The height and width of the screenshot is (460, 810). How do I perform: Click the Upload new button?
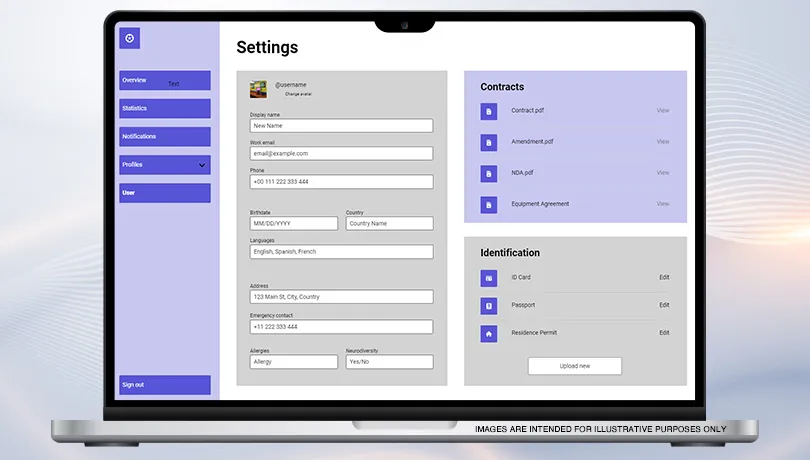[x=574, y=366]
